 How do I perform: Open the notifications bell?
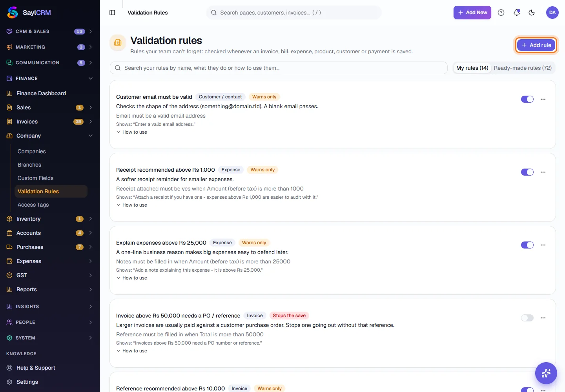[x=517, y=13]
